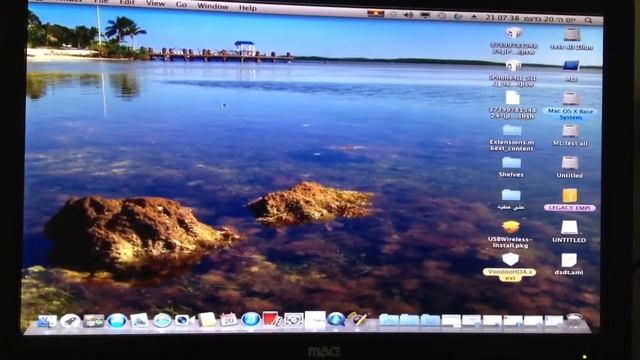The height and width of the screenshot is (360, 640).
Task: Click the flag input source icon in menu bar
Action: click(x=376, y=14)
